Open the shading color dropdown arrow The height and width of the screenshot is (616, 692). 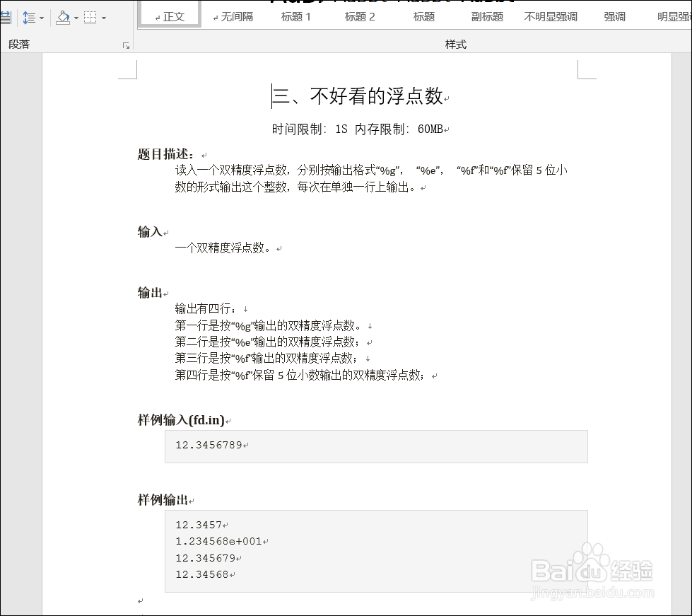pyautogui.click(x=76, y=18)
